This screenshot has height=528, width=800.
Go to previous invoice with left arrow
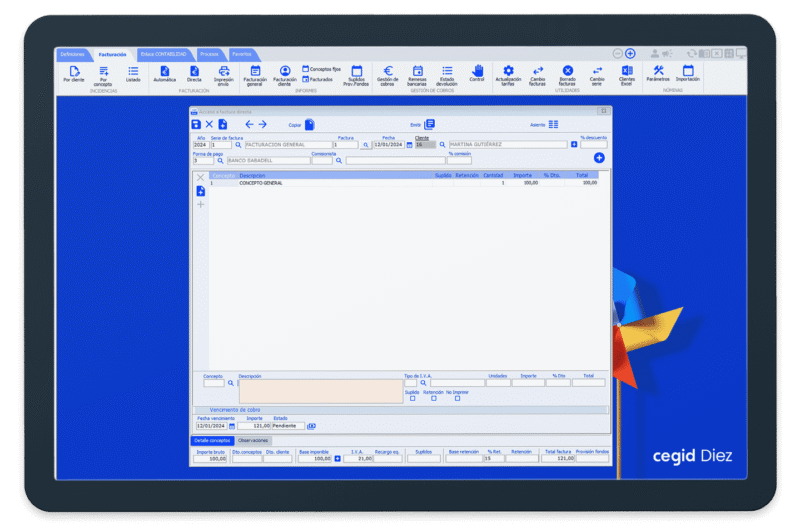coord(249,124)
